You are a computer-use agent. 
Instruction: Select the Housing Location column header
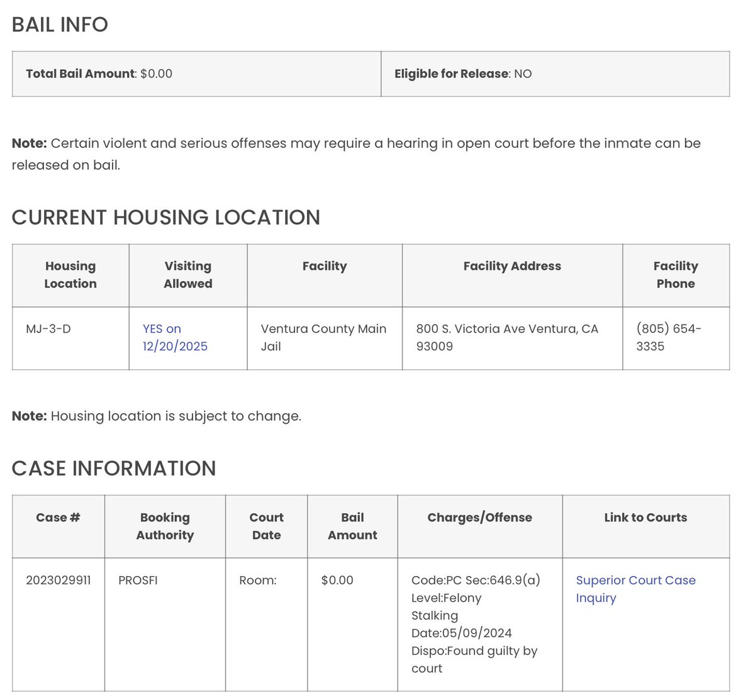[70, 275]
